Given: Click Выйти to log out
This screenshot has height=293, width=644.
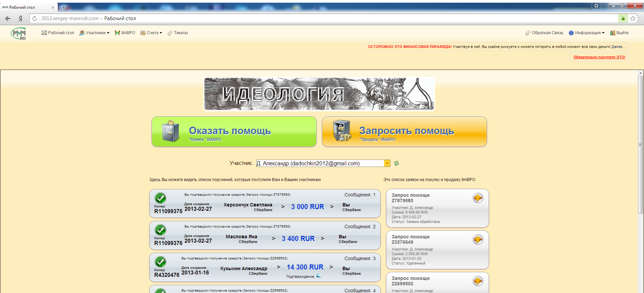Looking at the screenshot, I should 619,33.
